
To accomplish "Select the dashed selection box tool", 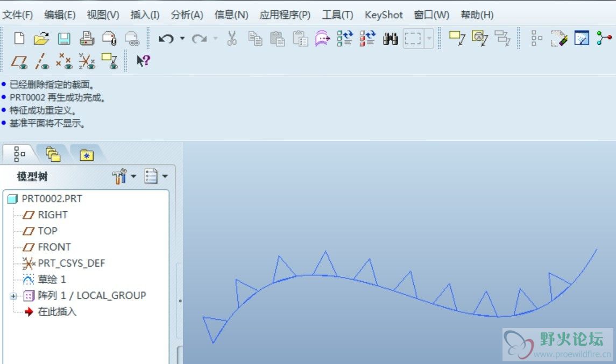I will pos(413,39).
